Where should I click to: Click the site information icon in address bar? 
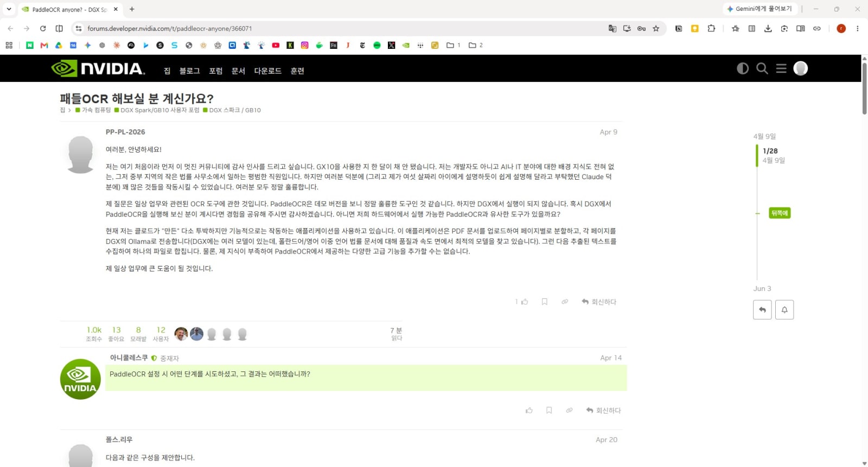click(x=79, y=28)
